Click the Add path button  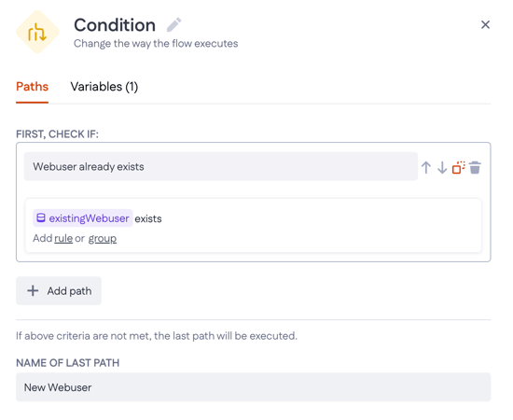pos(59,290)
